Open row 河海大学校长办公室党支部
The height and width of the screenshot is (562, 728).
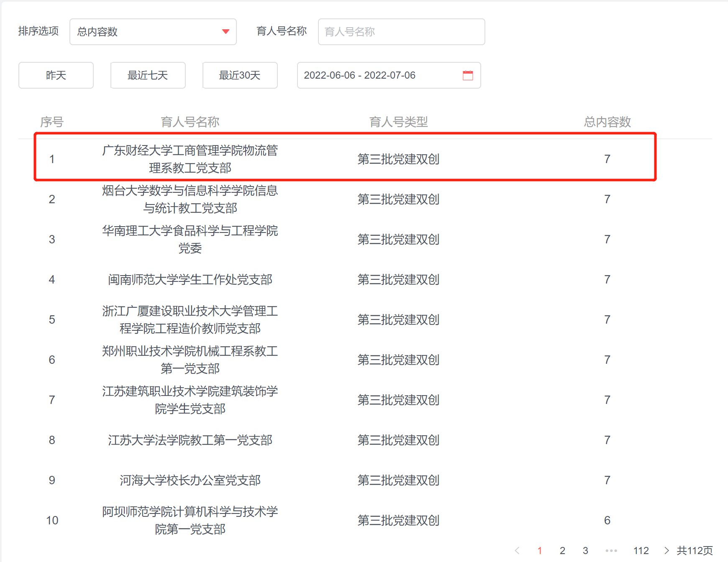click(190, 480)
